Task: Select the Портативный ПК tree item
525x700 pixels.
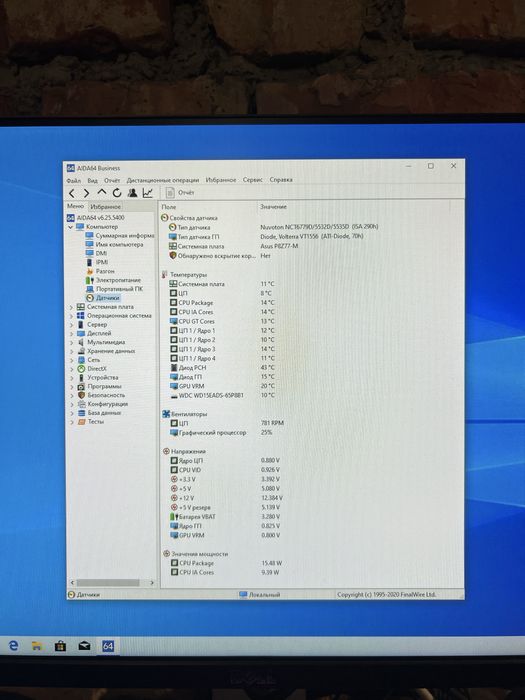Action: point(114,289)
